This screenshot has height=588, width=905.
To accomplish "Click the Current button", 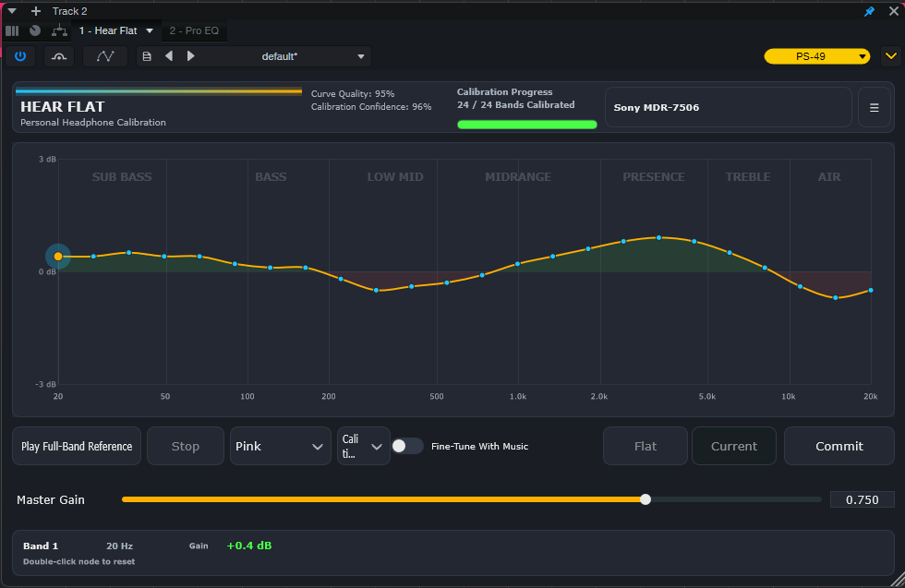I will (734, 446).
